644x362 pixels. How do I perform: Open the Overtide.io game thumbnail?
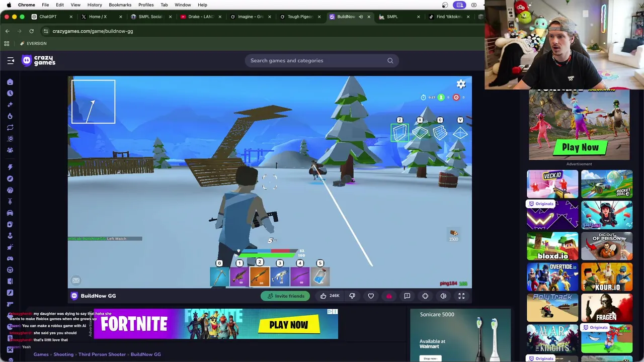coord(552,277)
